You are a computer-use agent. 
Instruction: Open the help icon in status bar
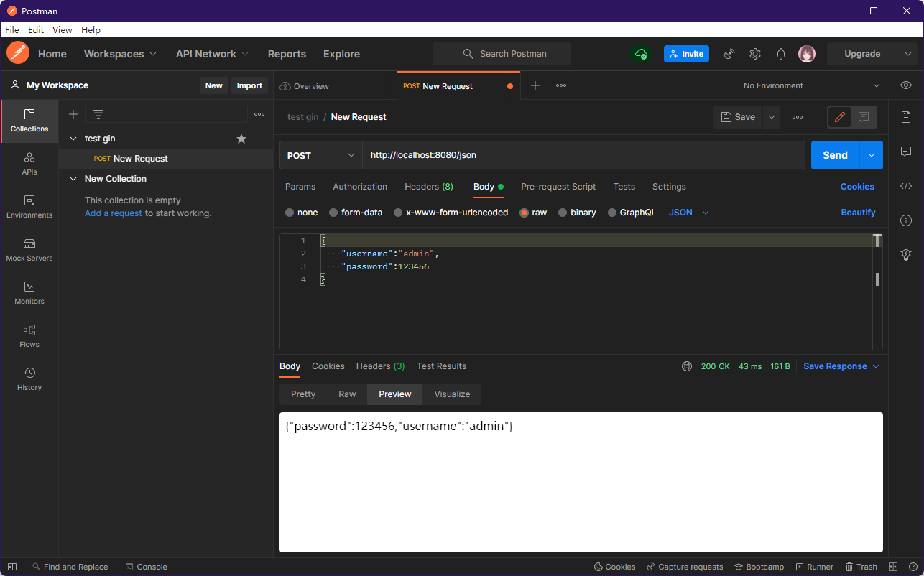(x=913, y=567)
